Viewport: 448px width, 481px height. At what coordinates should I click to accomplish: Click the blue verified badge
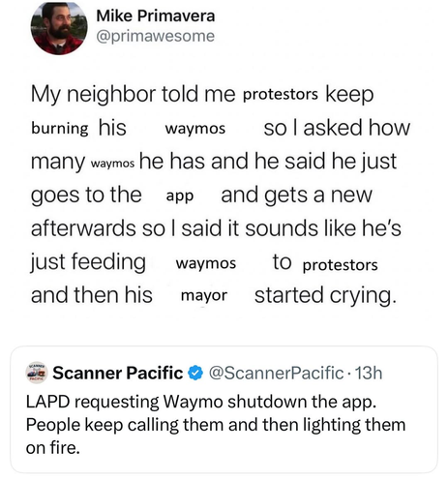pyautogui.click(x=195, y=373)
